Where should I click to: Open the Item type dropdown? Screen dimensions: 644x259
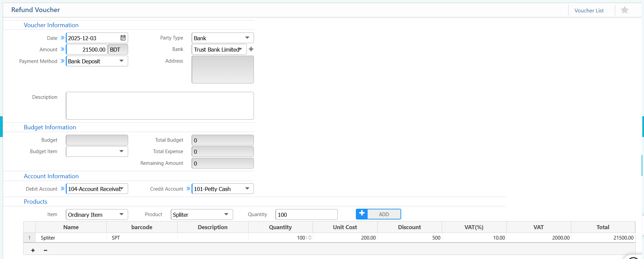pos(121,214)
